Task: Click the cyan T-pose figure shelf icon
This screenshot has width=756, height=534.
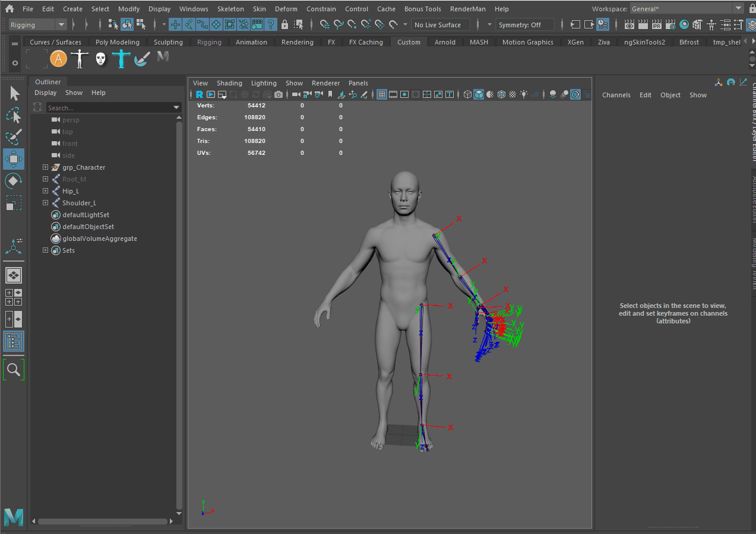Action: [121, 59]
